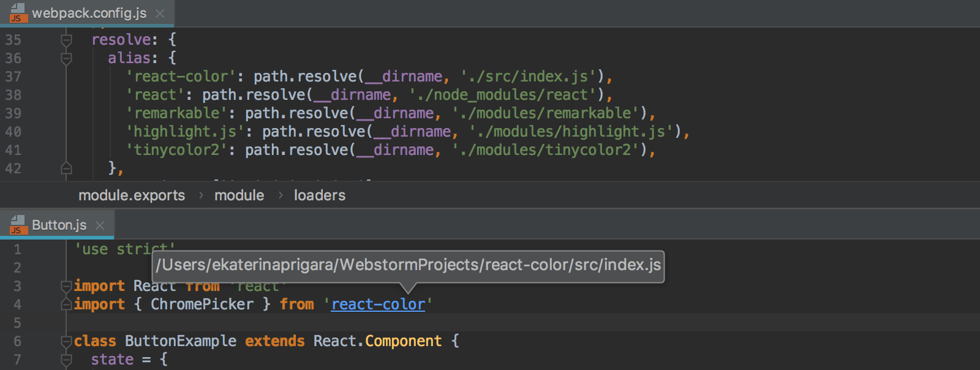Screen dimensions: 980x370
Task: Fold the ButtonExample class on line 6
Action: (66, 341)
